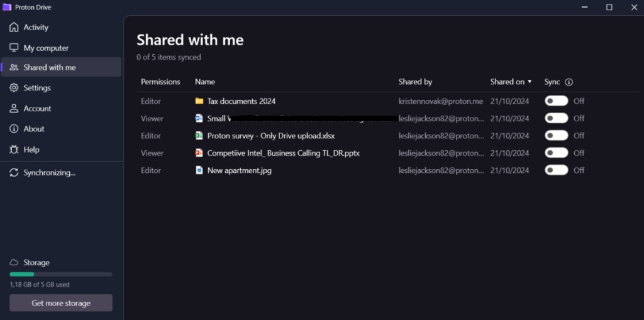This screenshot has height=320, width=644.
Task: Select the New apartment.jpg file name
Action: [x=240, y=170]
